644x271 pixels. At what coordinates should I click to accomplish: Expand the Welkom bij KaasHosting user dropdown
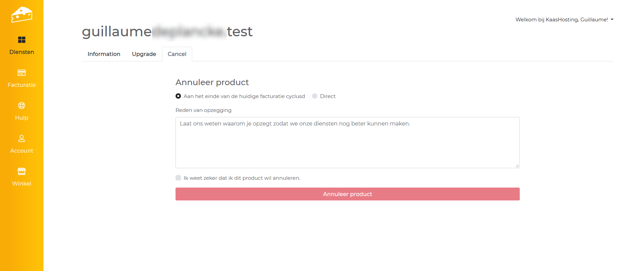click(x=564, y=20)
